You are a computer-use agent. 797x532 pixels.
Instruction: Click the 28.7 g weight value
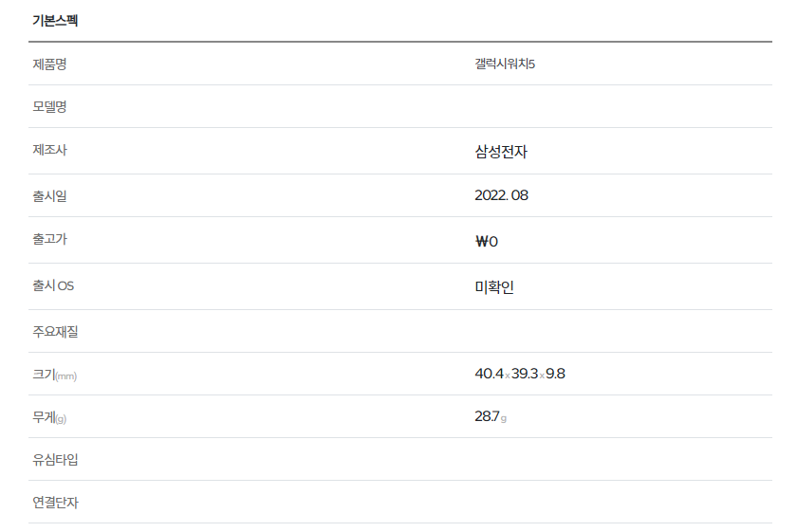pyautogui.click(x=490, y=417)
